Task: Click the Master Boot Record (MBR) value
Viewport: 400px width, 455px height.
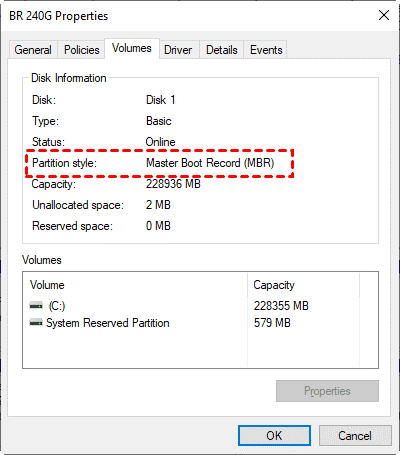Action: pyautogui.click(x=210, y=163)
